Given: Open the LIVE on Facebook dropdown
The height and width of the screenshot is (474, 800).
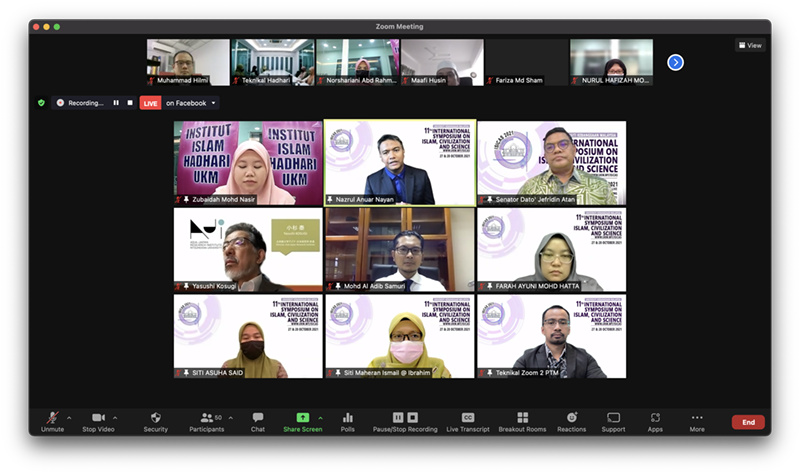Looking at the screenshot, I should coord(213,103).
